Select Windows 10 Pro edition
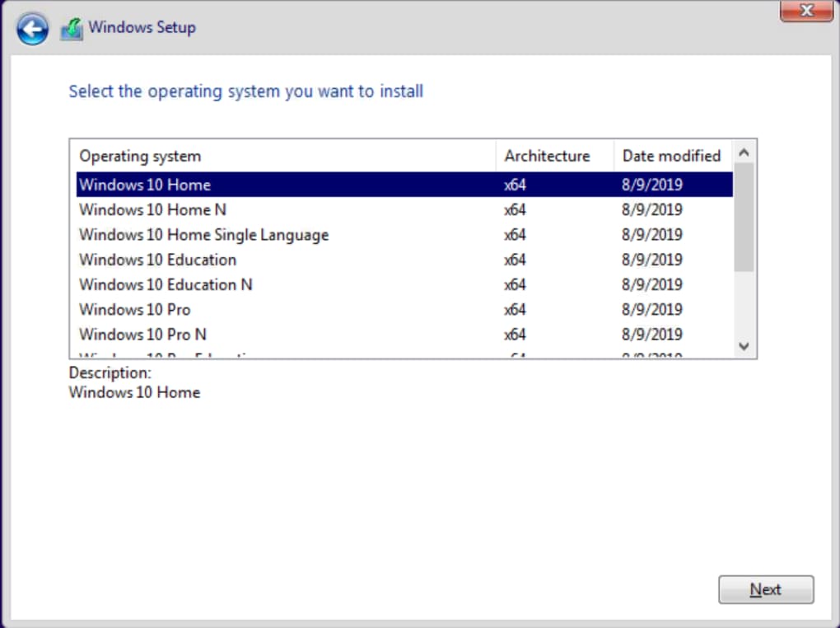840x628 pixels. click(x=134, y=310)
